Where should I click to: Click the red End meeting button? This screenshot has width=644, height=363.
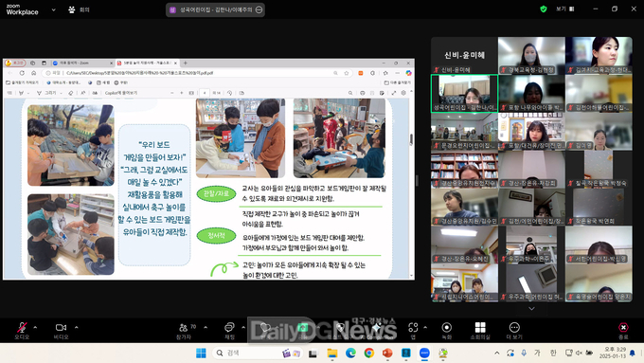[x=623, y=330]
